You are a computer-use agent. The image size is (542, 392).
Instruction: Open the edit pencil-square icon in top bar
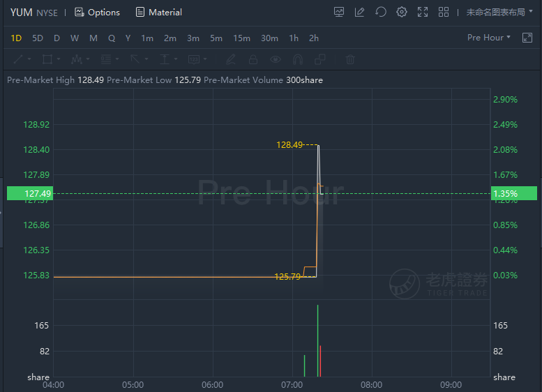click(359, 12)
